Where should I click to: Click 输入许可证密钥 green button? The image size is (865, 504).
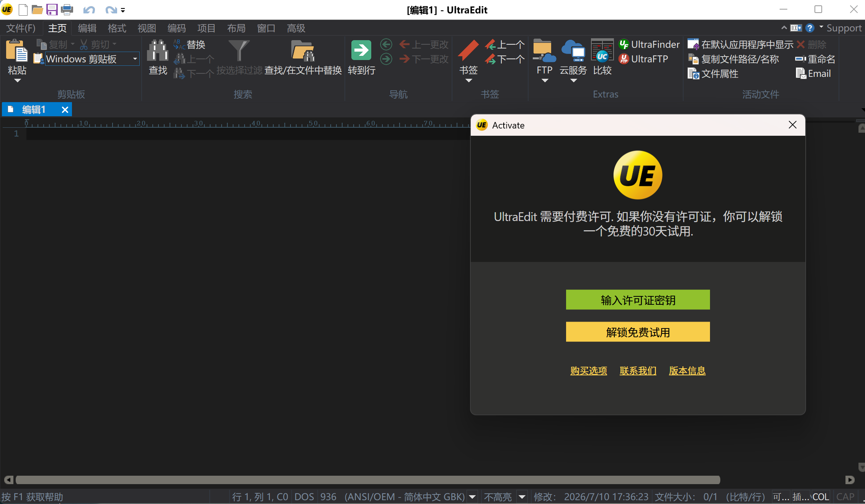click(x=638, y=300)
